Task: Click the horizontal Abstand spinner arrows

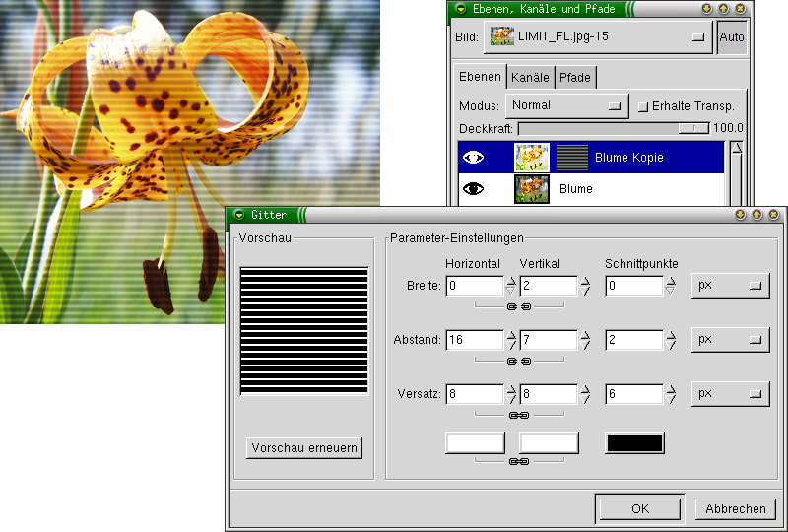Action: 511,340
